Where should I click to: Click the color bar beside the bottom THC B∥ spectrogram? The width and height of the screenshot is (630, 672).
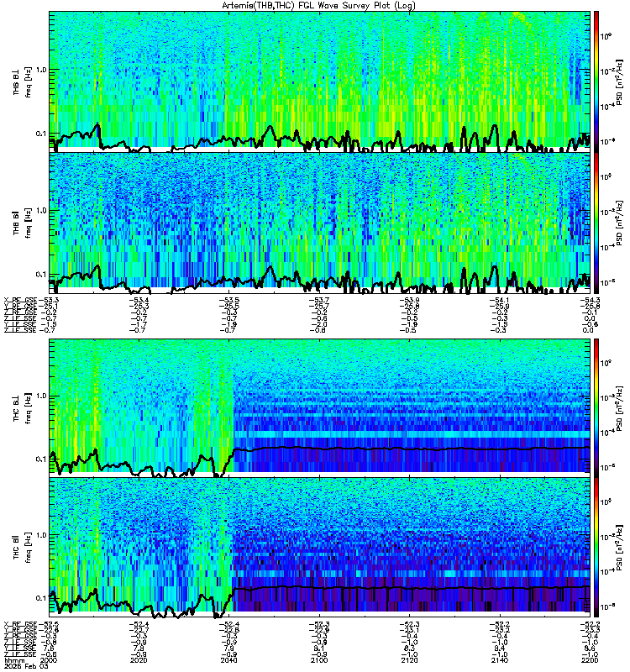click(596, 547)
